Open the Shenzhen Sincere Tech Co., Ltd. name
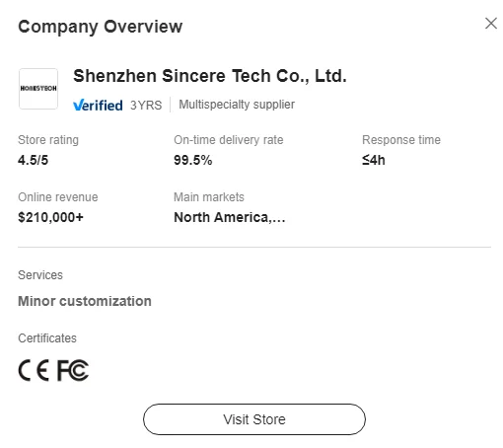Screen dimensions: 503x448 pyautogui.click(x=210, y=76)
